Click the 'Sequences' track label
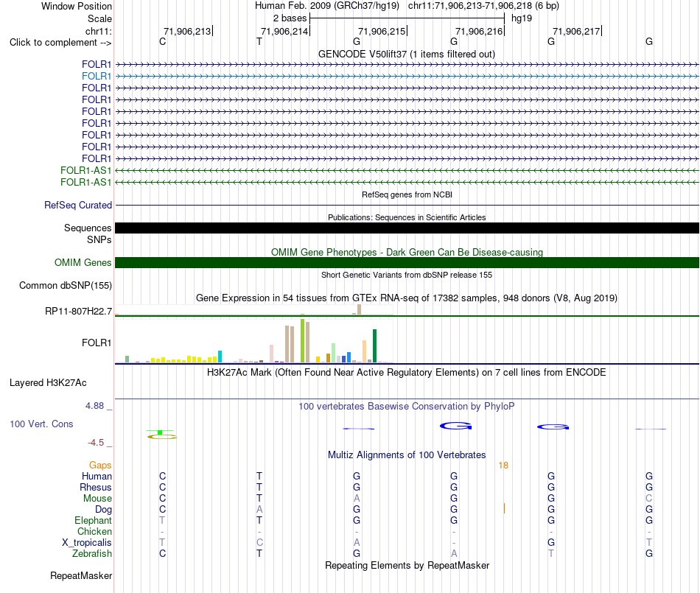Screen dimensions: 700x593 click(88, 228)
